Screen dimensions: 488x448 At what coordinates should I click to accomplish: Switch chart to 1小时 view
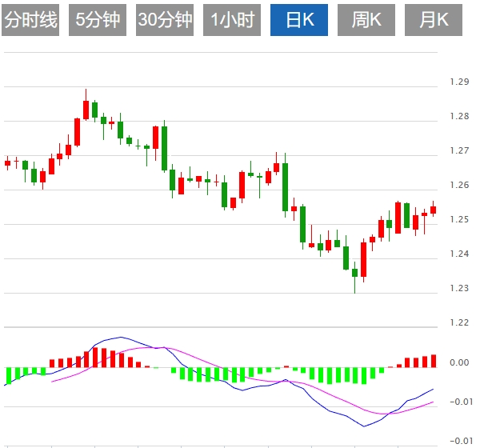click(232, 20)
